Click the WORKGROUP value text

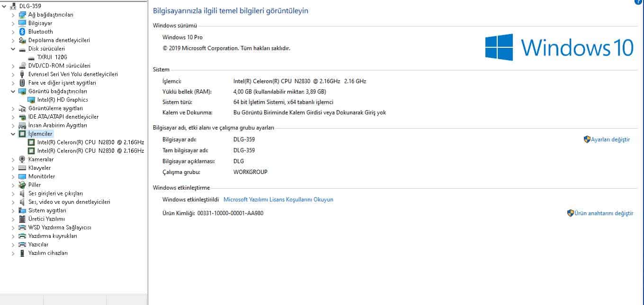tap(250, 172)
